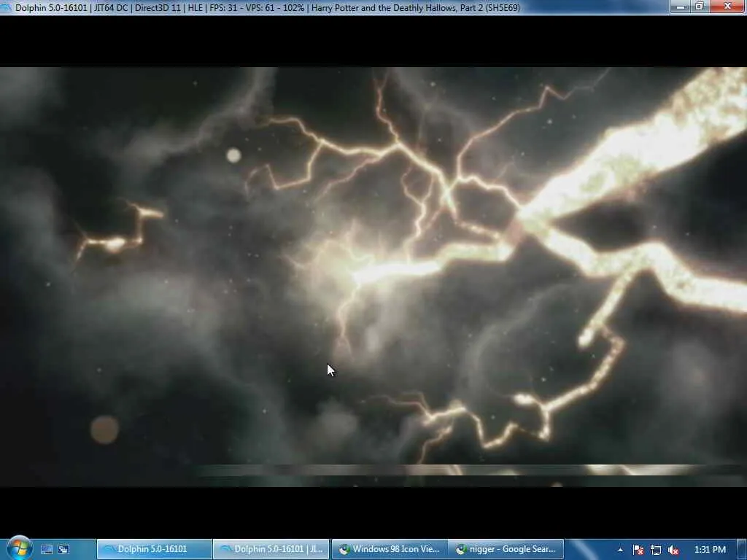Click the Switch Between Windows quick launch icon
The width and height of the screenshot is (747, 560).
(63, 550)
